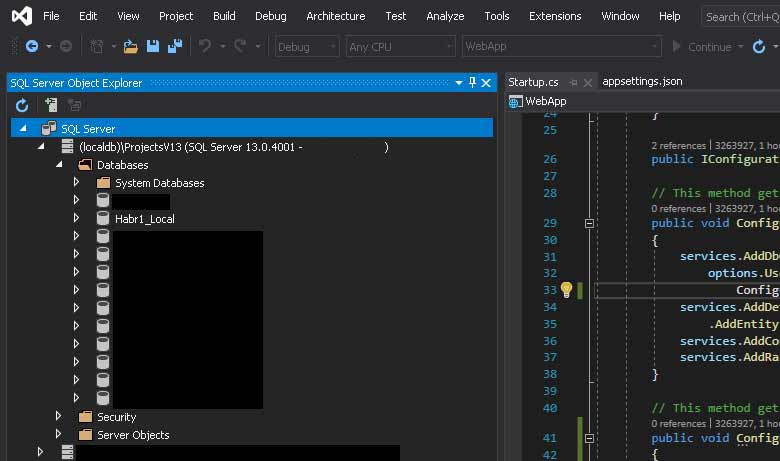Click the group-by-schema icon in explorer toolbar
Viewport: 780px width, 461px height.
click(75, 105)
